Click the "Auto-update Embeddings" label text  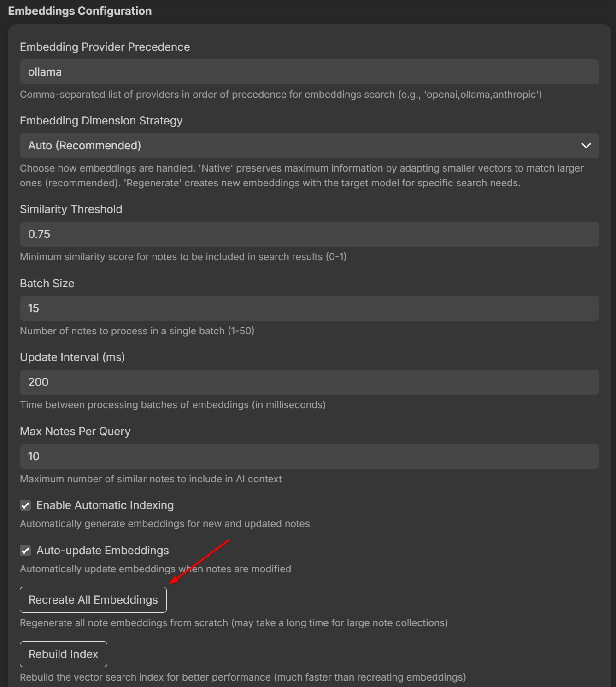[x=103, y=551]
